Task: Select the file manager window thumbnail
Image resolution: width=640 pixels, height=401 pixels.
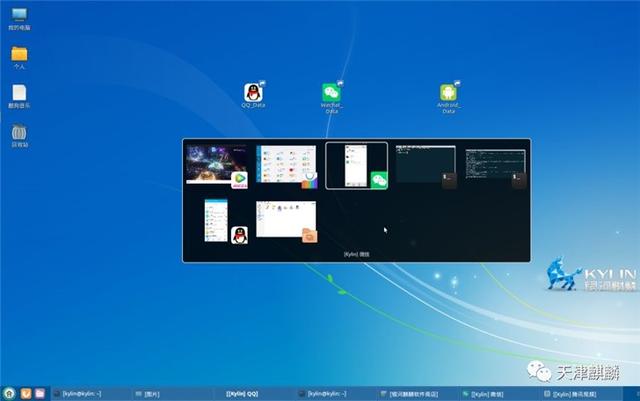Action: 286,220
